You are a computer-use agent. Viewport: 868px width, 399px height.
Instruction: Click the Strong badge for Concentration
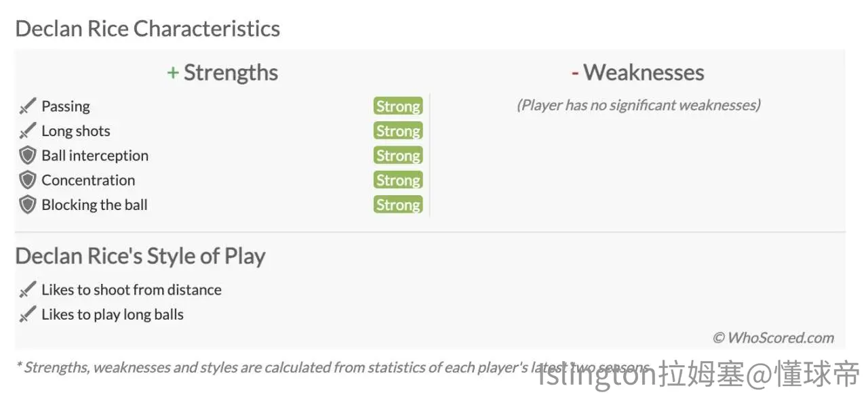[x=398, y=180]
